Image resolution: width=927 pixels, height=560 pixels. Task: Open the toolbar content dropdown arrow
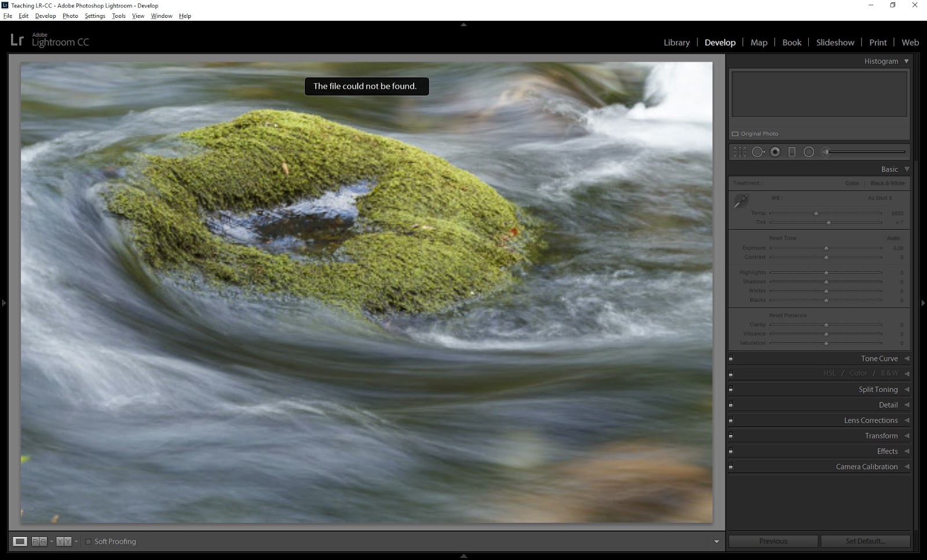click(x=717, y=541)
